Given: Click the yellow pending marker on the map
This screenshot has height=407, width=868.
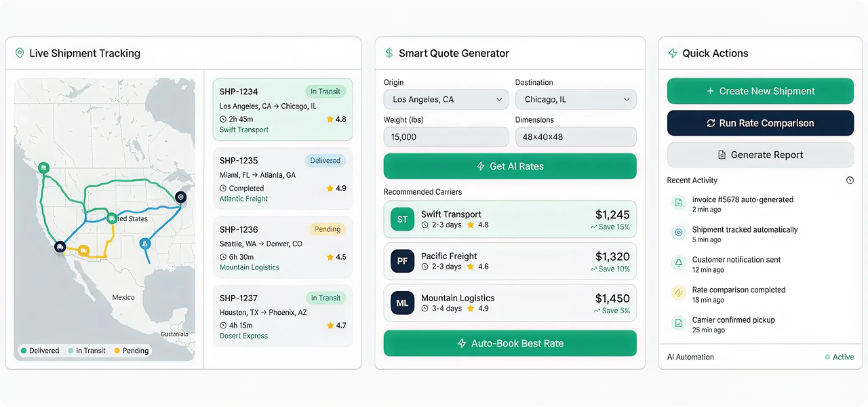Looking at the screenshot, I should click(x=83, y=251).
